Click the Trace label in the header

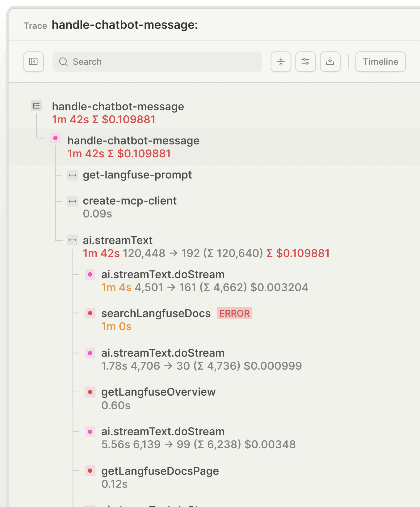coord(36,26)
